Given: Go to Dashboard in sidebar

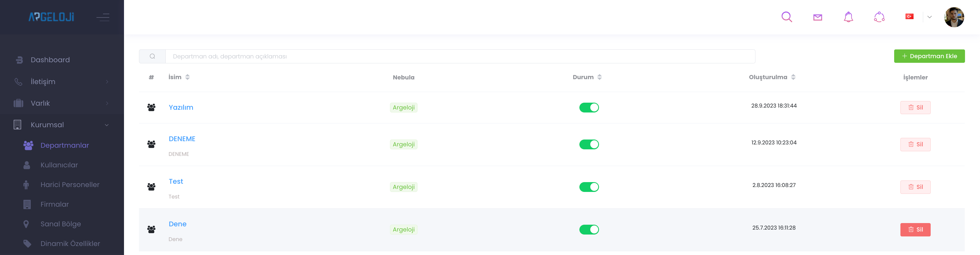Looking at the screenshot, I should [x=50, y=60].
